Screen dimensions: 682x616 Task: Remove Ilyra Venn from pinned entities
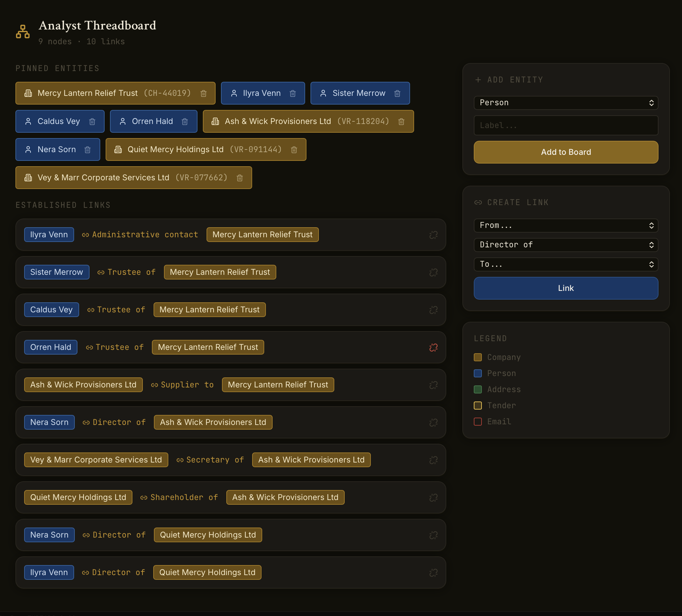click(293, 93)
